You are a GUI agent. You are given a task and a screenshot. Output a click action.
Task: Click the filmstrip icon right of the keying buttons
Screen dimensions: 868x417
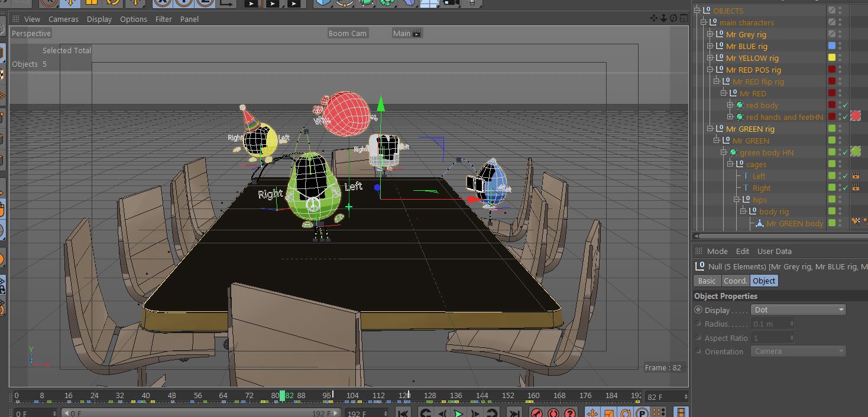pos(681,413)
